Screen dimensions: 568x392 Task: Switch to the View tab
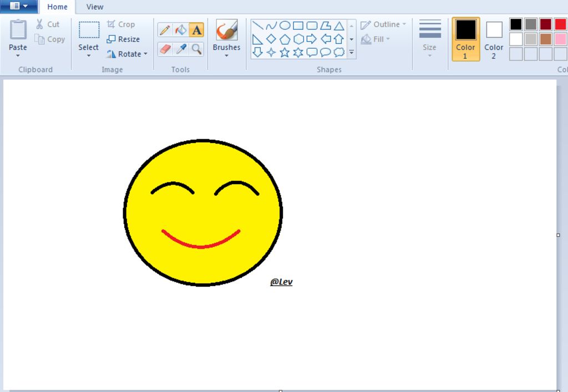point(95,7)
